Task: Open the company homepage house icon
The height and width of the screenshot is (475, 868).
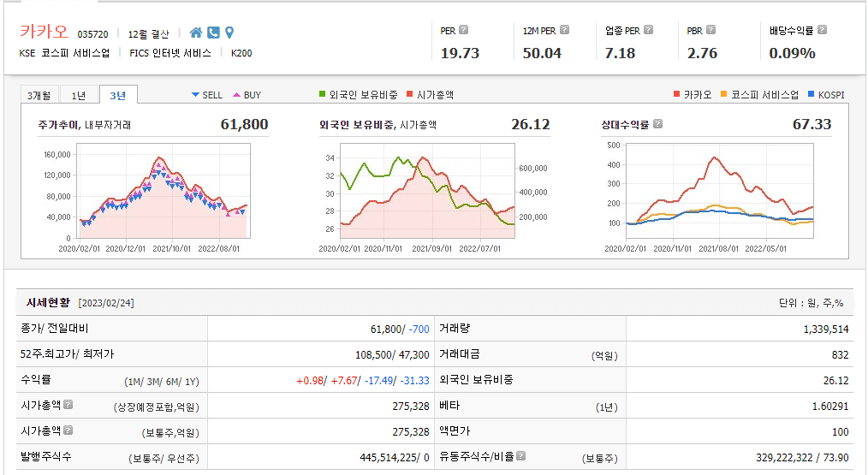Action: (195, 33)
